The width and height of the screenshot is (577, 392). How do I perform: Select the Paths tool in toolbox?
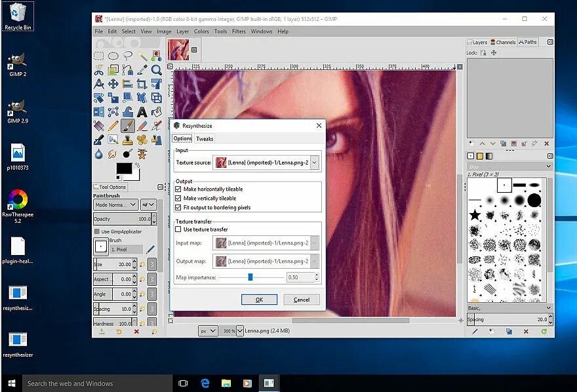128,70
